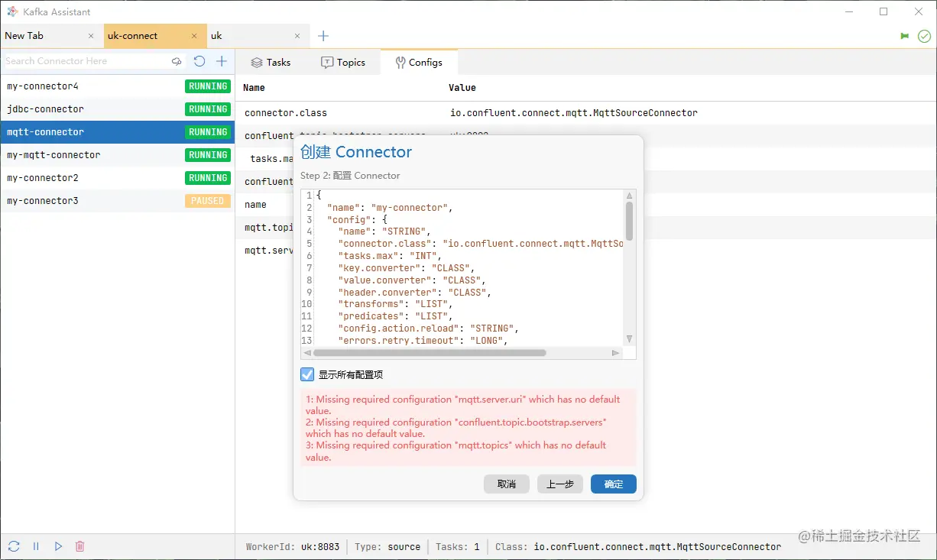Close the New Tab tab

[92, 36]
